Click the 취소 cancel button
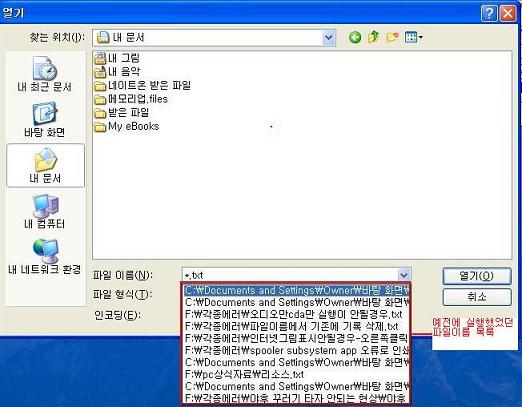Image resolution: width=522 pixels, height=407 pixels. coord(477,296)
